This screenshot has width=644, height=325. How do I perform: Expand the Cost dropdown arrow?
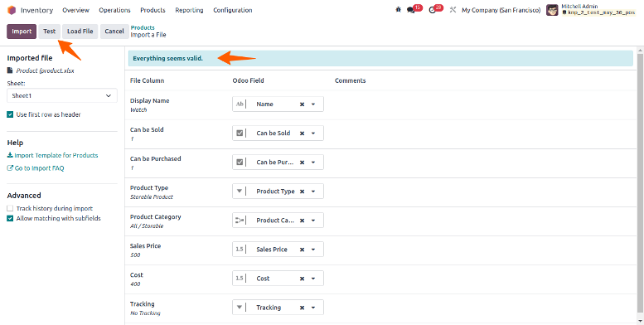[x=313, y=279]
